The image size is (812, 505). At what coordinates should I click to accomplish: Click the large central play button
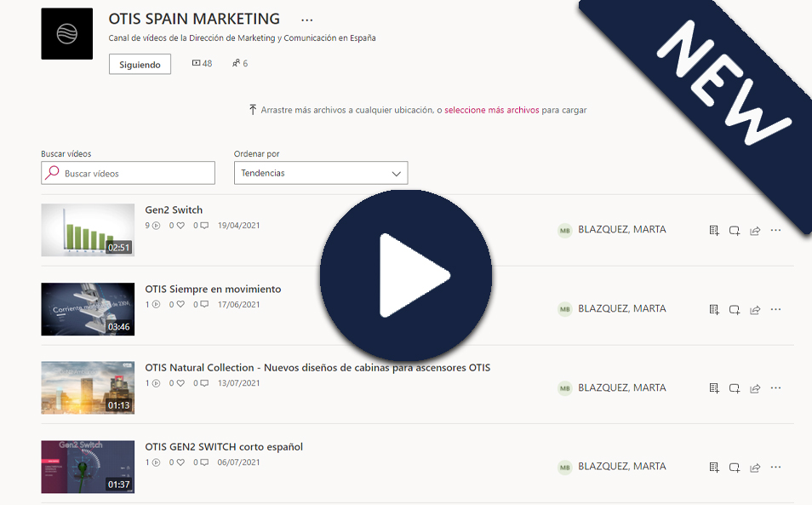click(x=406, y=276)
